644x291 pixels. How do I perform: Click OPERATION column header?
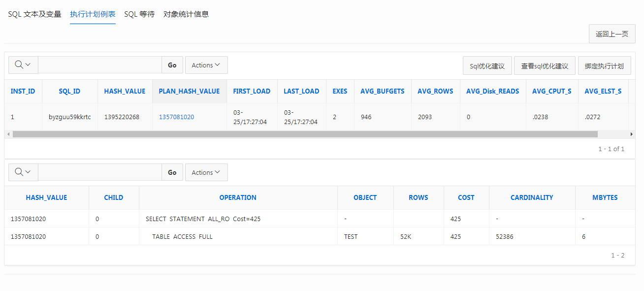tap(238, 197)
